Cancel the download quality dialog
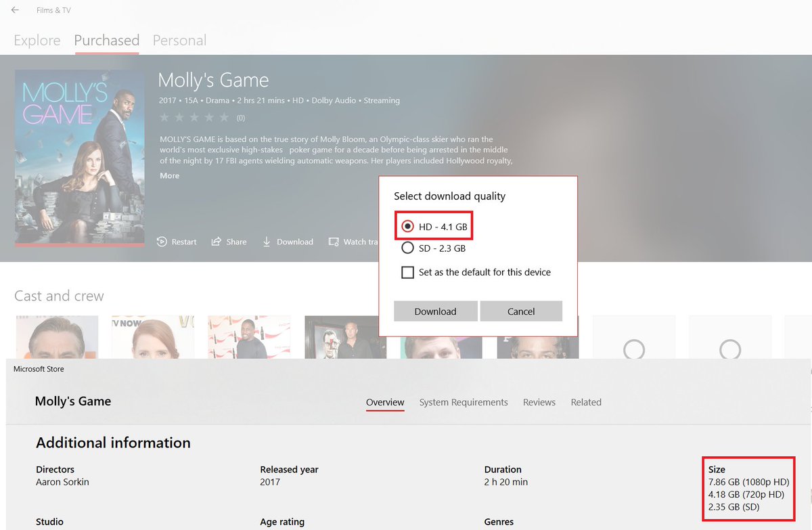Image resolution: width=812 pixels, height=530 pixels. [521, 311]
